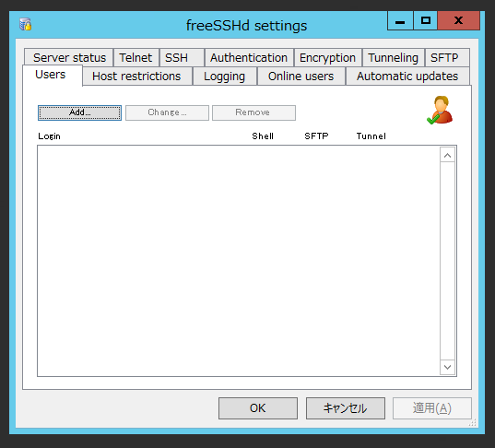Click the user avatar icon with green checkmark

(440, 111)
